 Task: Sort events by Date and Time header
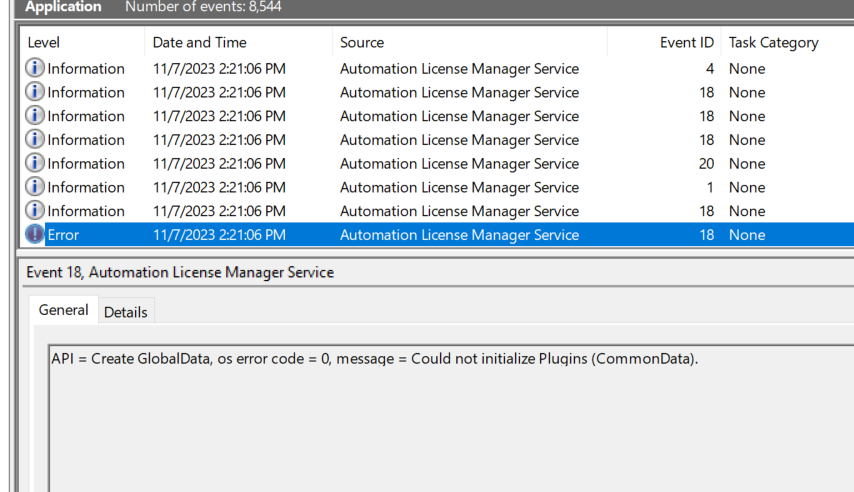coord(199,43)
